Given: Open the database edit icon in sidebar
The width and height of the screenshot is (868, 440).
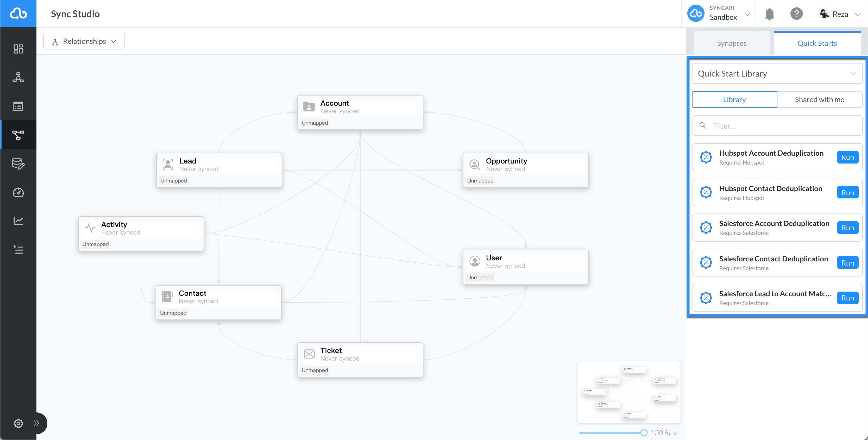Looking at the screenshot, I should pos(18,164).
